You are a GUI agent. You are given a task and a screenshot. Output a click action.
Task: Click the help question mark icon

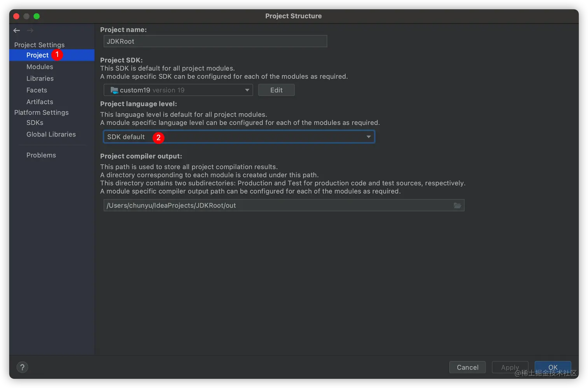22,367
